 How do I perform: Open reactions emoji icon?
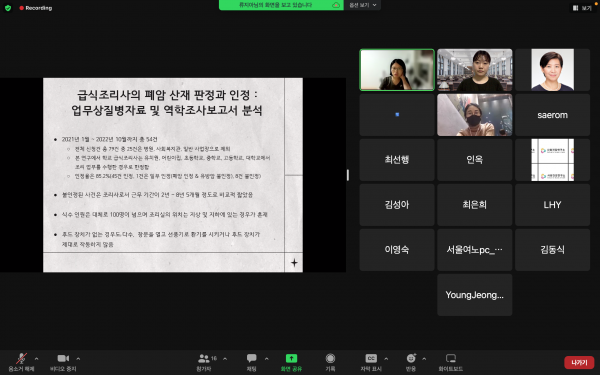[x=411, y=358]
